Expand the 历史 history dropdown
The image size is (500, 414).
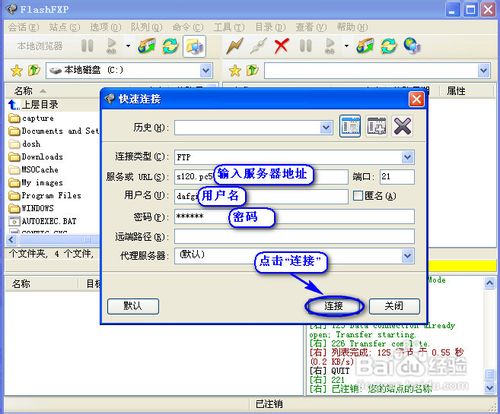pos(326,128)
